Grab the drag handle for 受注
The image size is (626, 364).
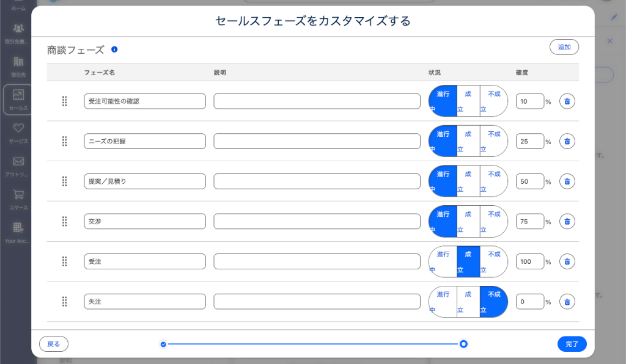[64, 261]
